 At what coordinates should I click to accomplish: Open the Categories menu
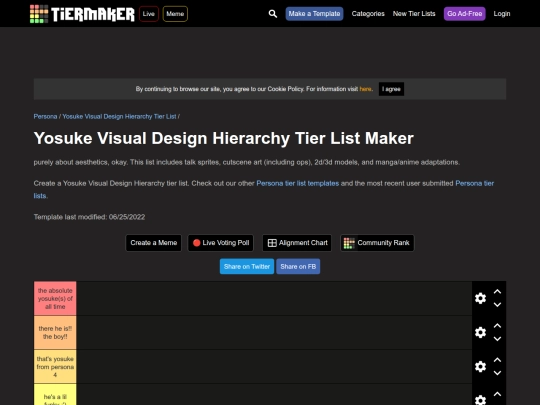click(368, 14)
